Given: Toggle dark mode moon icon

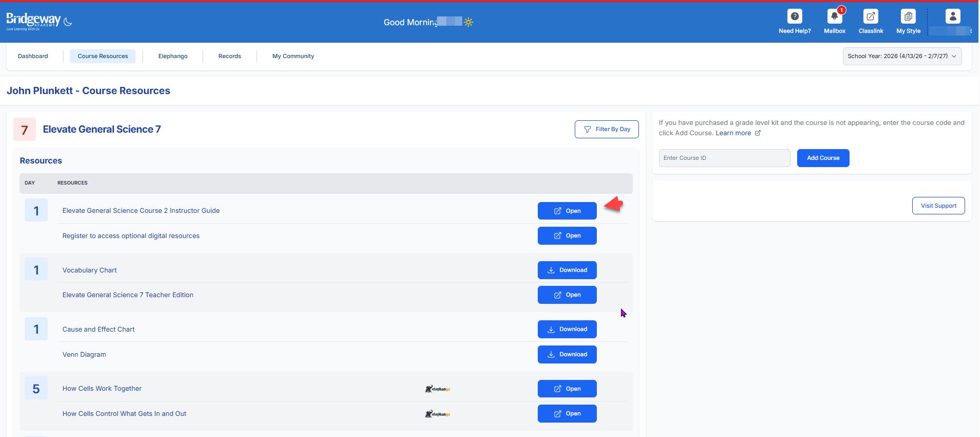Looking at the screenshot, I should point(68,22).
